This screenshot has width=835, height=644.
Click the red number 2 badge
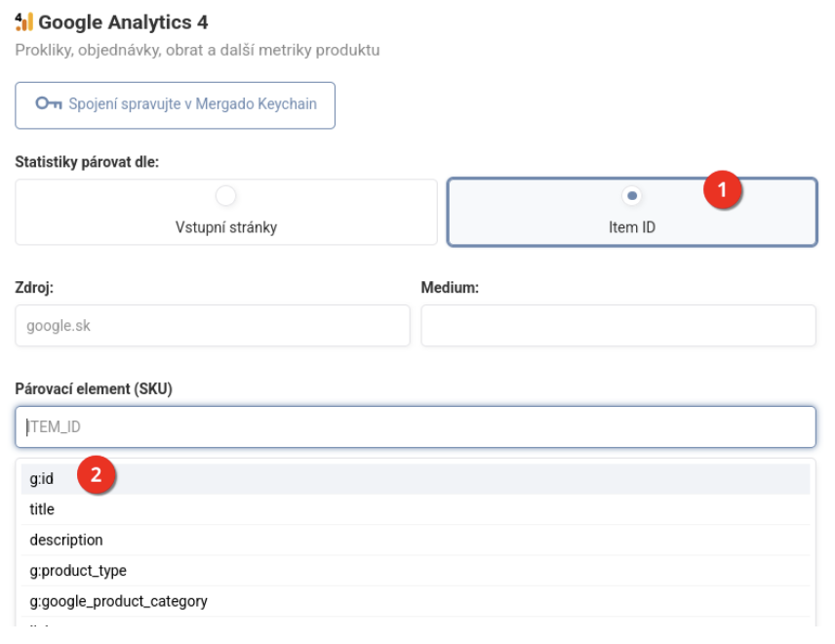96,475
